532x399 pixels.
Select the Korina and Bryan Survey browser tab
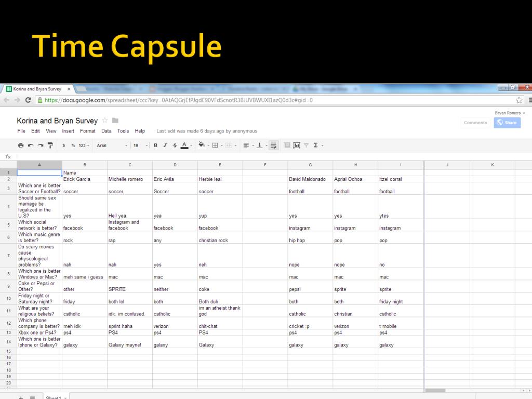(37, 89)
